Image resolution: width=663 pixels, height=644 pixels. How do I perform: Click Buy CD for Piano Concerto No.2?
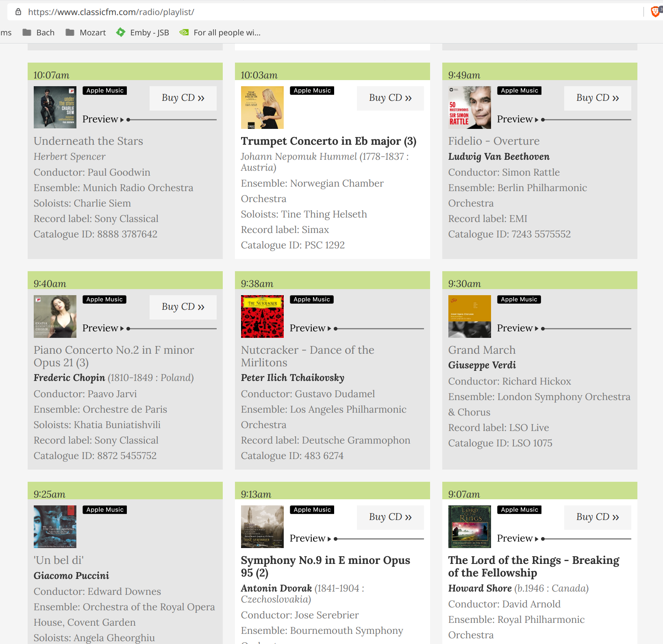click(183, 307)
